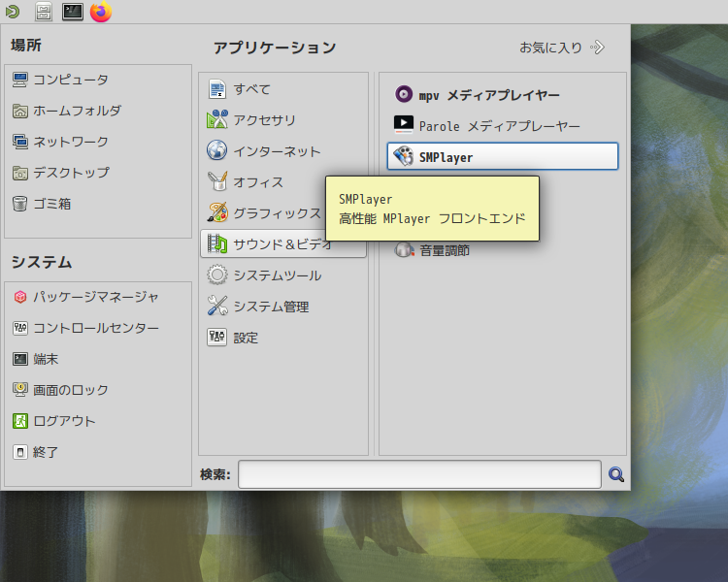728x582 pixels.
Task: Click the ゴミ箱 trash icon
Action: coord(20,204)
